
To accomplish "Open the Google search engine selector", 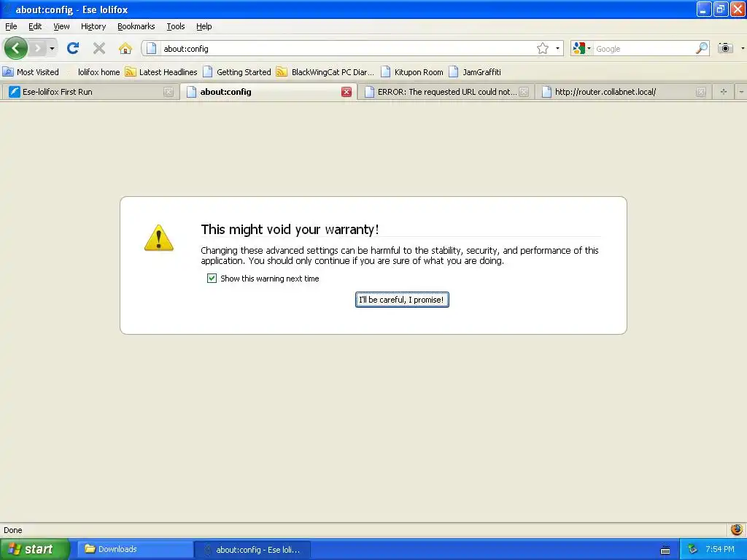I will (x=581, y=48).
